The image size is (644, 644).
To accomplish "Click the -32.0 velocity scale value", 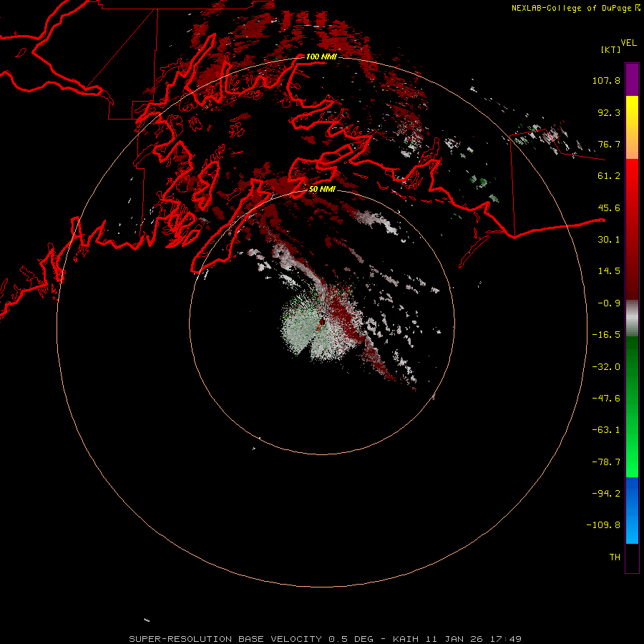I will click(x=606, y=367).
